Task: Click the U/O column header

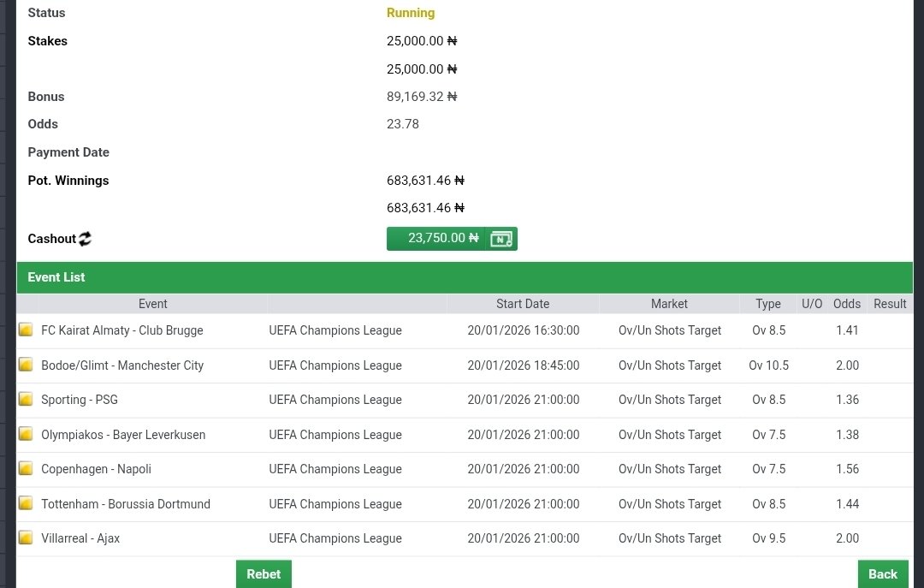Action: (x=812, y=304)
